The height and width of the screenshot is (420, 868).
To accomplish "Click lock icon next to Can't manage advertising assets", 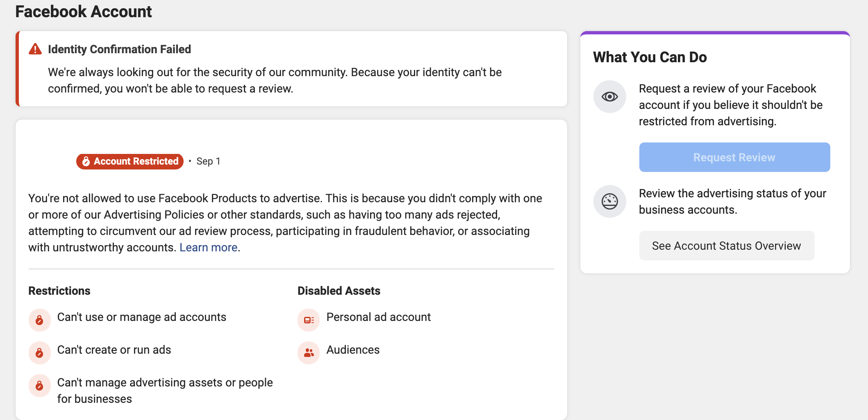I will point(40,385).
